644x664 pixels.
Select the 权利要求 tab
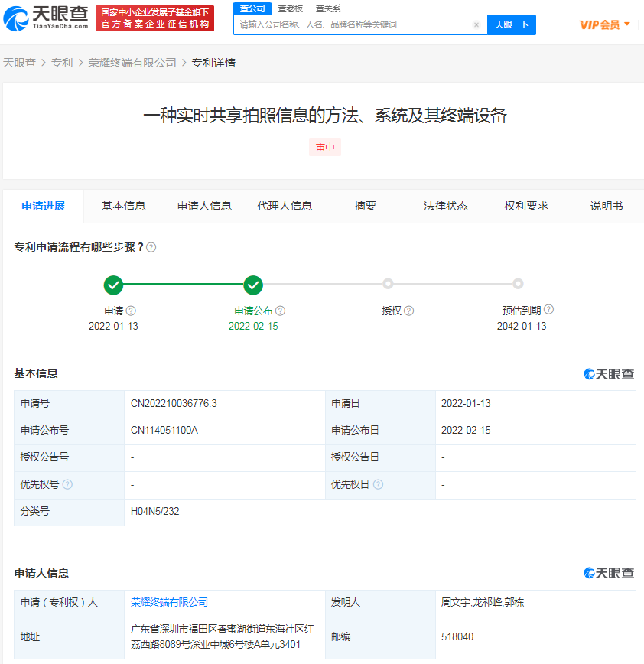(x=526, y=206)
